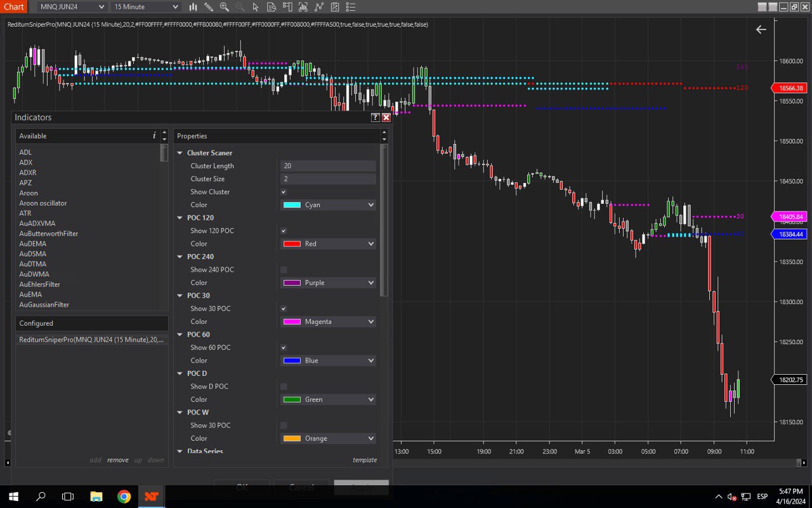Click the Apply button
The image size is (812, 508).
pyautogui.click(x=361, y=488)
